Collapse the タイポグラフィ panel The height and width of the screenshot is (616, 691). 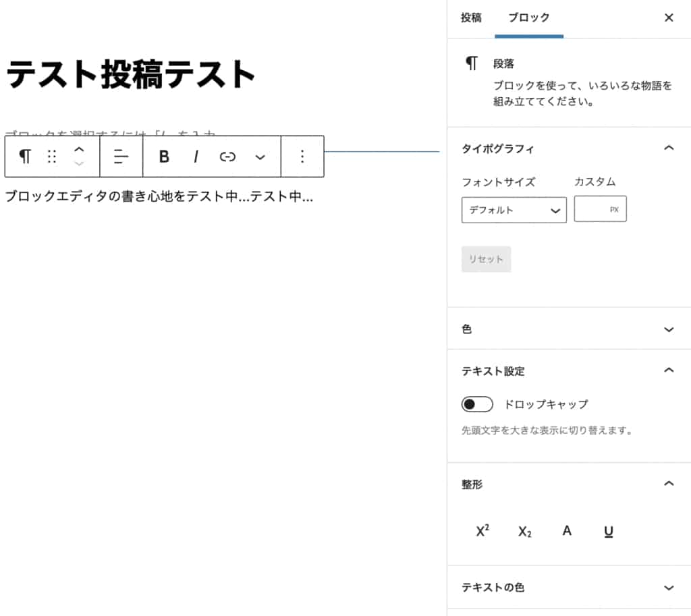tap(569, 148)
